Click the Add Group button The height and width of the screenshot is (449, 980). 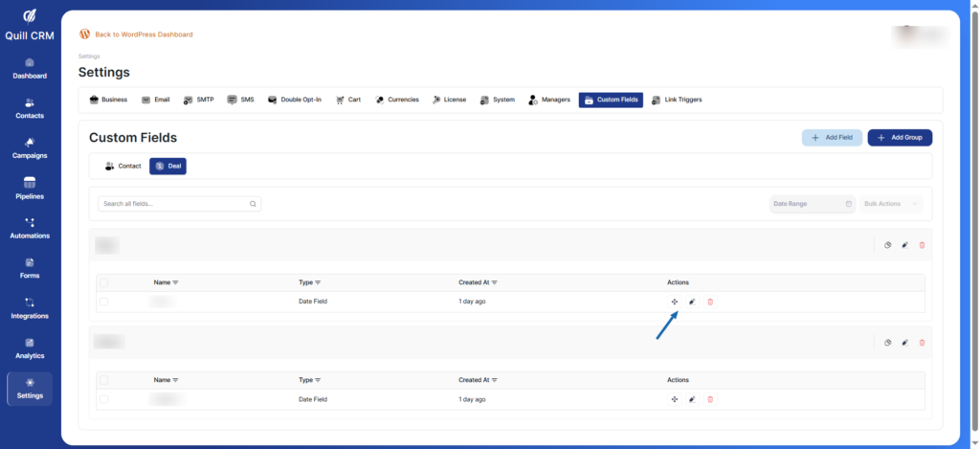(900, 138)
